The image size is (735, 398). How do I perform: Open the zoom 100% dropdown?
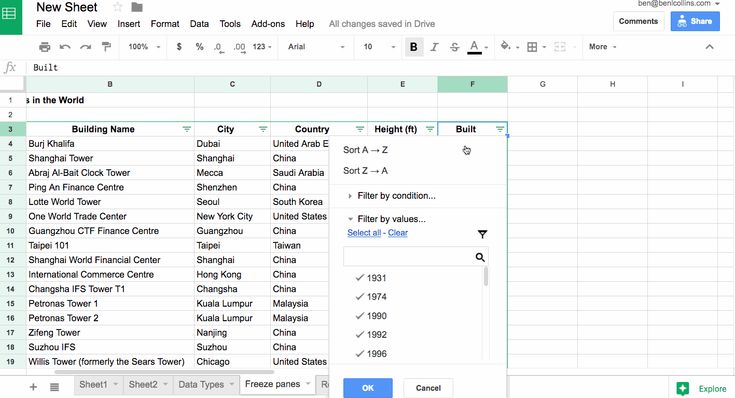click(144, 47)
